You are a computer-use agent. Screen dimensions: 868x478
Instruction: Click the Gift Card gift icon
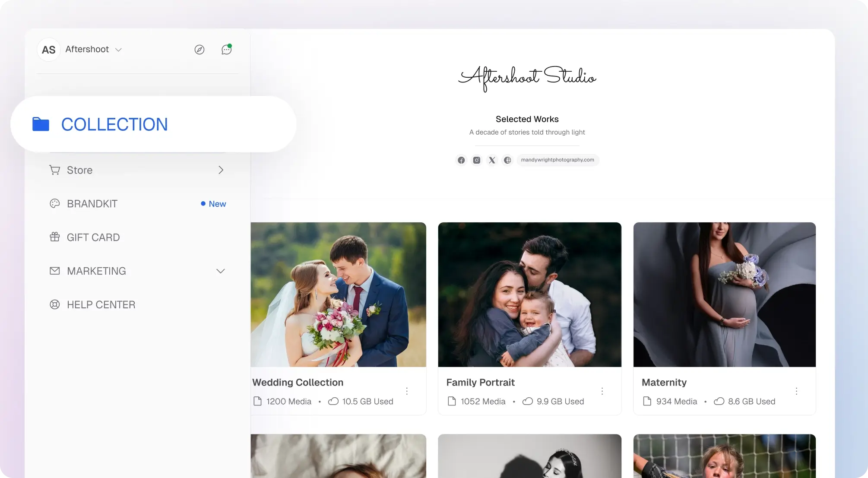click(55, 237)
